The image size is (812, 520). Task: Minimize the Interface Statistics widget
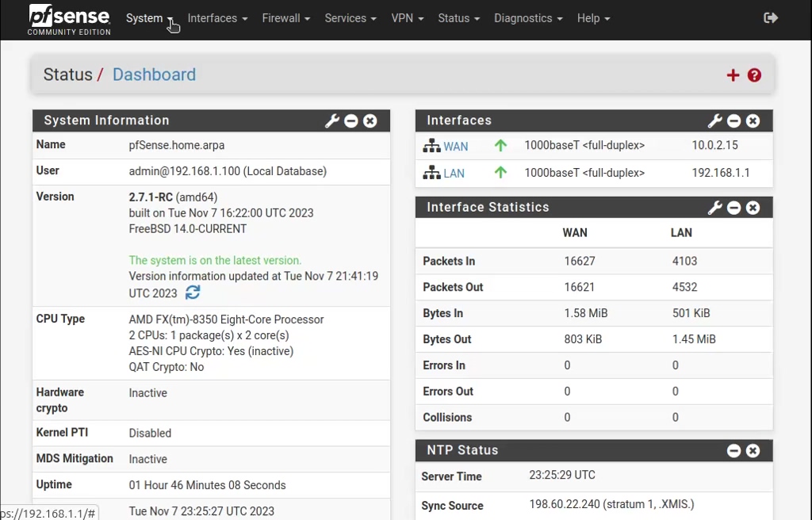coord(733,207)
